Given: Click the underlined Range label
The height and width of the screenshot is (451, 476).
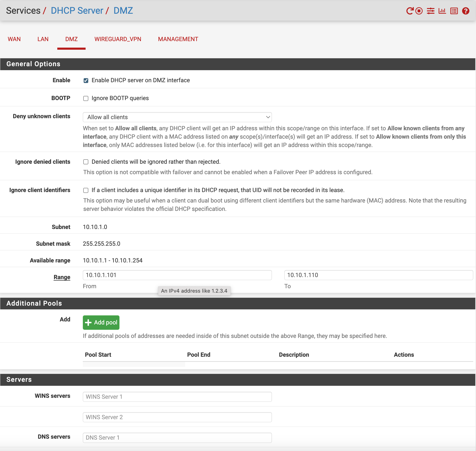Looking at the screenshot, I should pyautogui.click(x=62, y=277).
